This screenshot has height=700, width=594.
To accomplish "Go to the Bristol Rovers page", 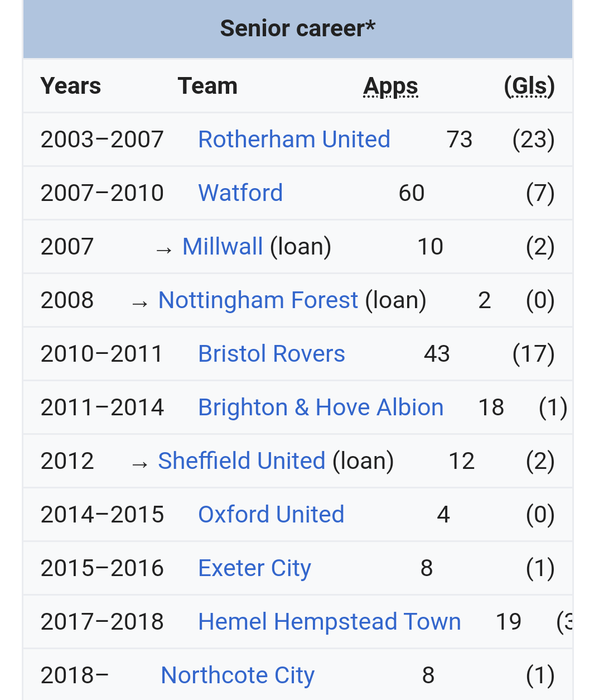I will (272, 354).
